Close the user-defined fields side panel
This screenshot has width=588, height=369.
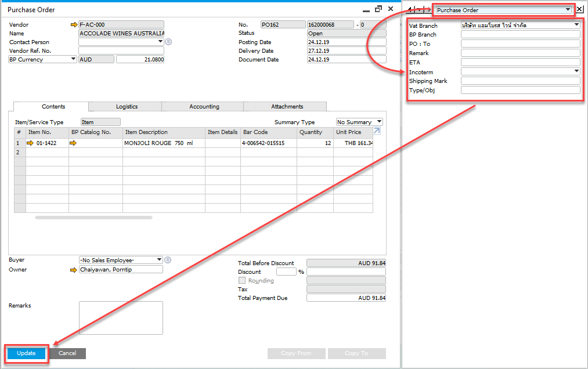[580, 10]
